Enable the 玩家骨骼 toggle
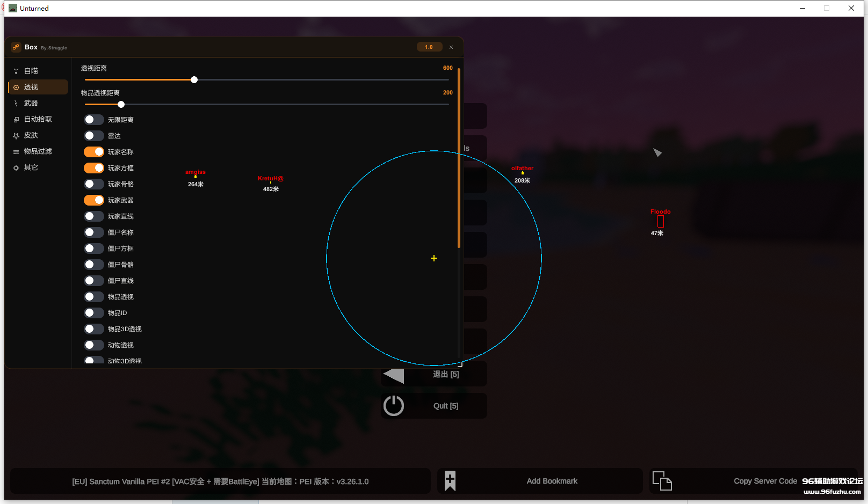The width and height of the screenshot is (868, 504). tap(94, 184)
